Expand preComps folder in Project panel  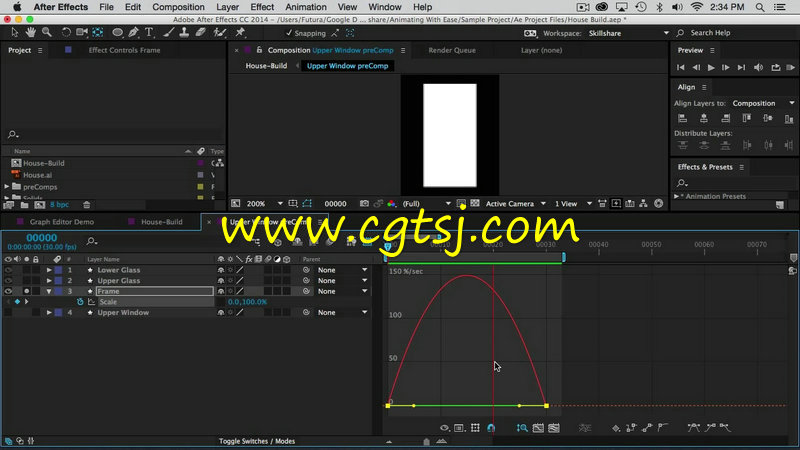tap(7, 187)
